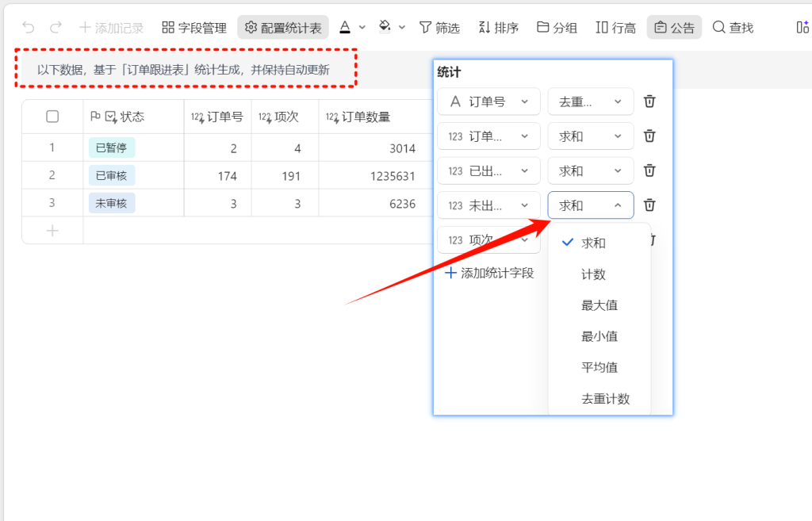This screenshot has width=812, height=521.
Task: Click row number 2 in the table
Action: pyautogui.click(x=52, y=175)
